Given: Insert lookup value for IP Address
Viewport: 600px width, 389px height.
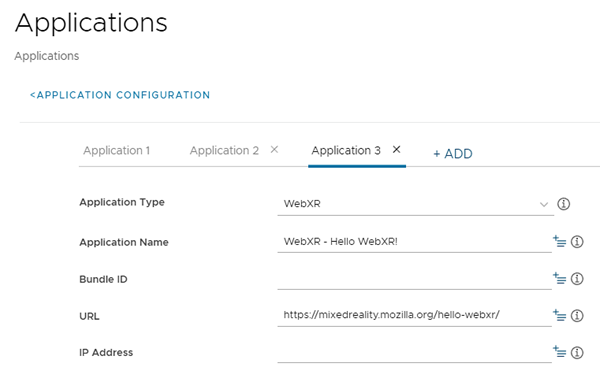Looking at the screenshot, I should click(559, 352).
